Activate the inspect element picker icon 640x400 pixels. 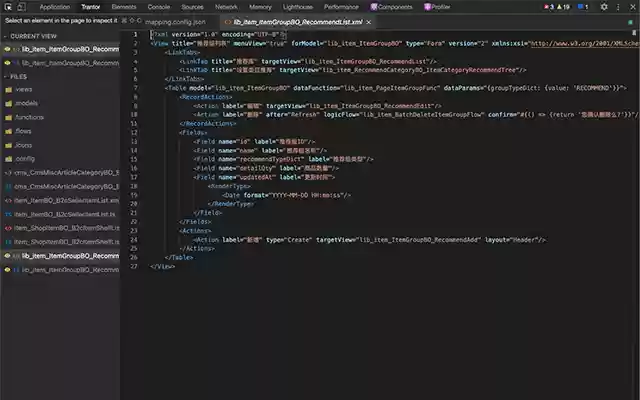click(x=8, y=7)
